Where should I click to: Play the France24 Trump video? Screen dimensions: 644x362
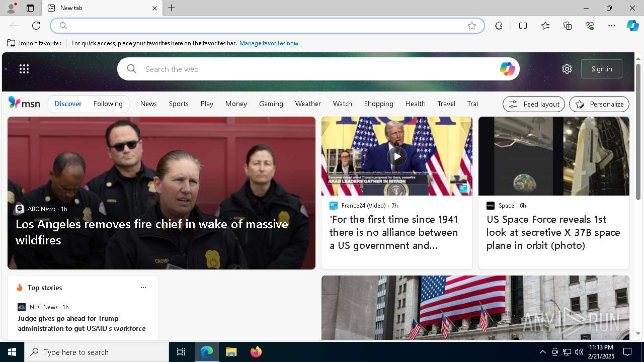[x=396, y=156]
